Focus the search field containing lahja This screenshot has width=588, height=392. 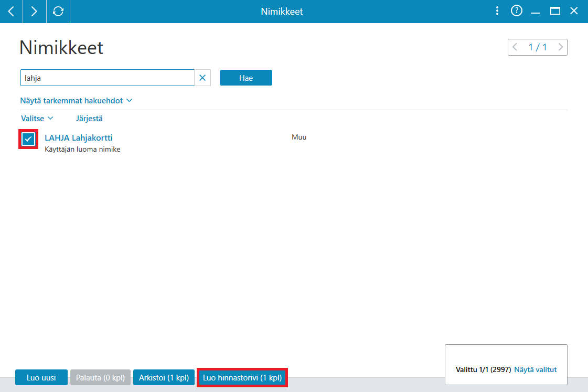[x=107, y=78]
